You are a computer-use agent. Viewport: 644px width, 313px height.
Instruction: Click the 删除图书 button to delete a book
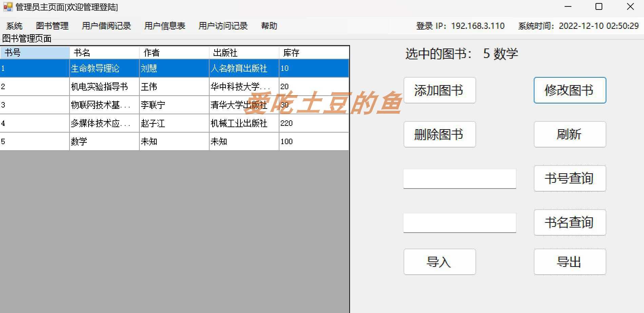439,134
